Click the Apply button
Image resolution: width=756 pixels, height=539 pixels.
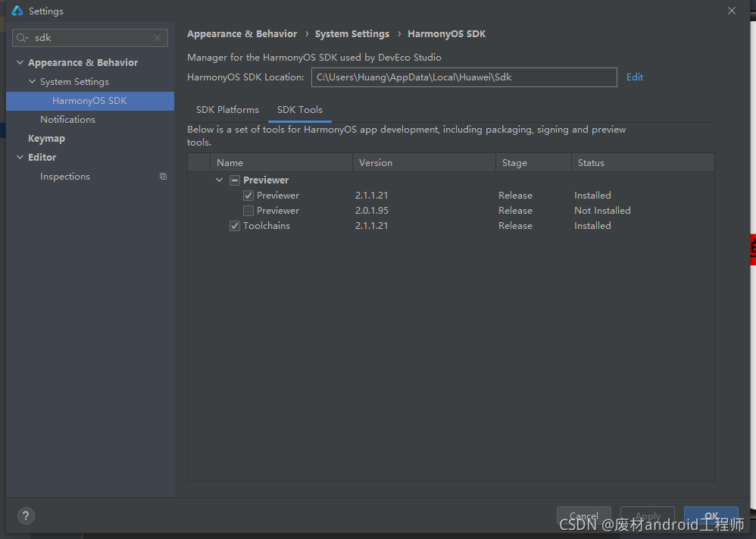tap(648, 515)
